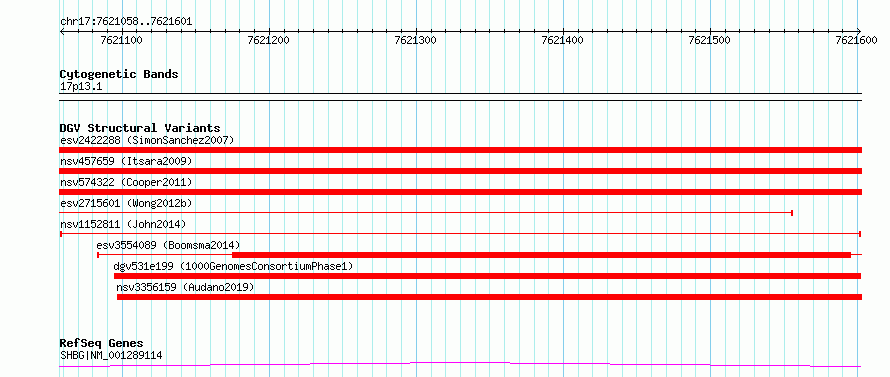
Task: Click ruler position 7621200
Action: click(x=268, y=40)
